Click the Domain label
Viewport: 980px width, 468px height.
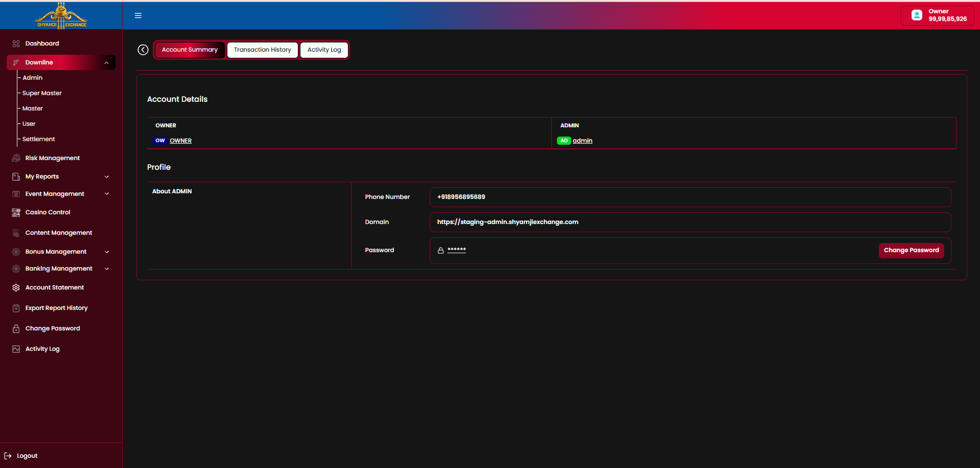tap(377, 222)
